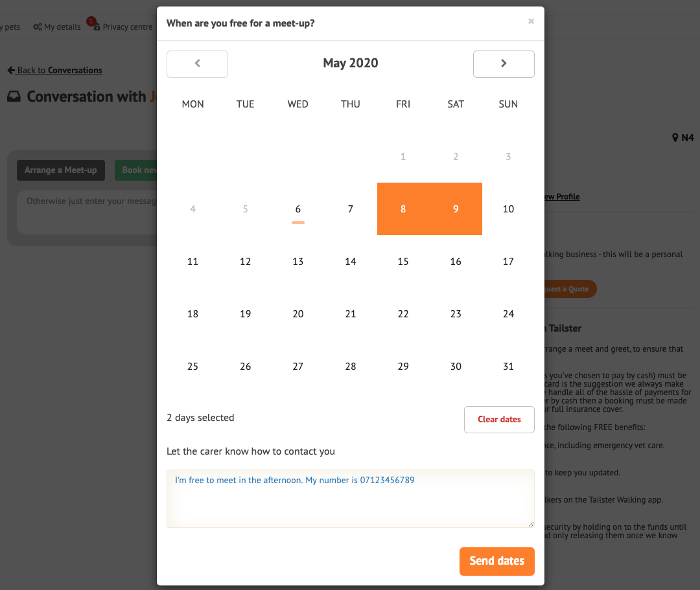
Task: Select Monday 25 on the calendar
Action: click(193, 366)
